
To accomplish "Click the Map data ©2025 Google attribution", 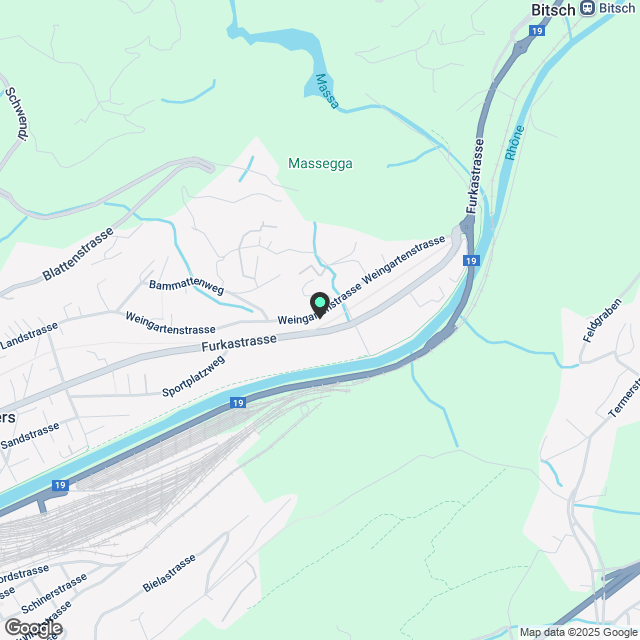I will click(579, 632).
